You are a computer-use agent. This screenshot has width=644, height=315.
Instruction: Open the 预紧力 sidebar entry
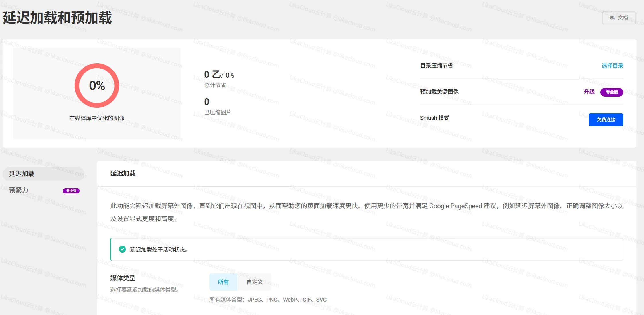pyautogui.click(x=19, y=190)
